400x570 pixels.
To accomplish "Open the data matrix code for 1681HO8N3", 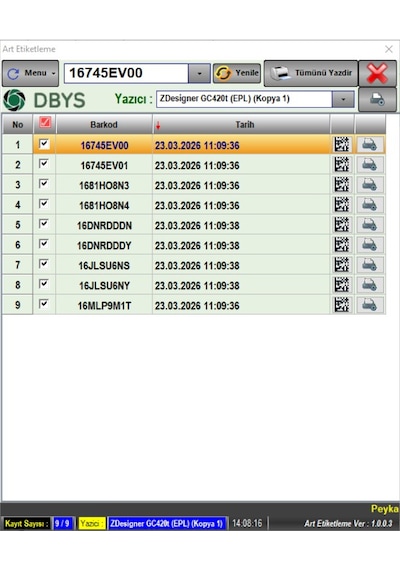I will coord(341,185).
